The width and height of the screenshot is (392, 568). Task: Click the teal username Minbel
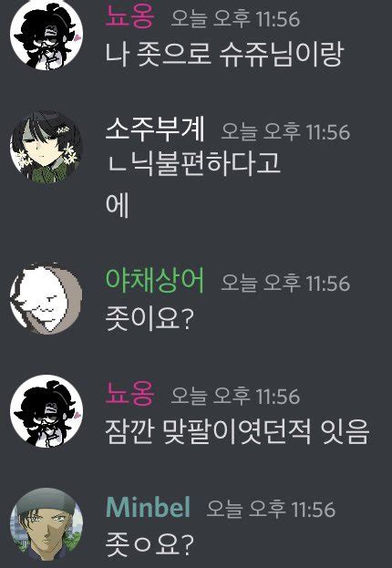(149, 507)
